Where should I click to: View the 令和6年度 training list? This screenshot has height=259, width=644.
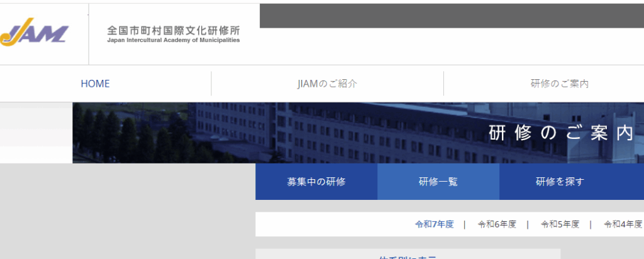pyautogui.click(x=497, y=224)
